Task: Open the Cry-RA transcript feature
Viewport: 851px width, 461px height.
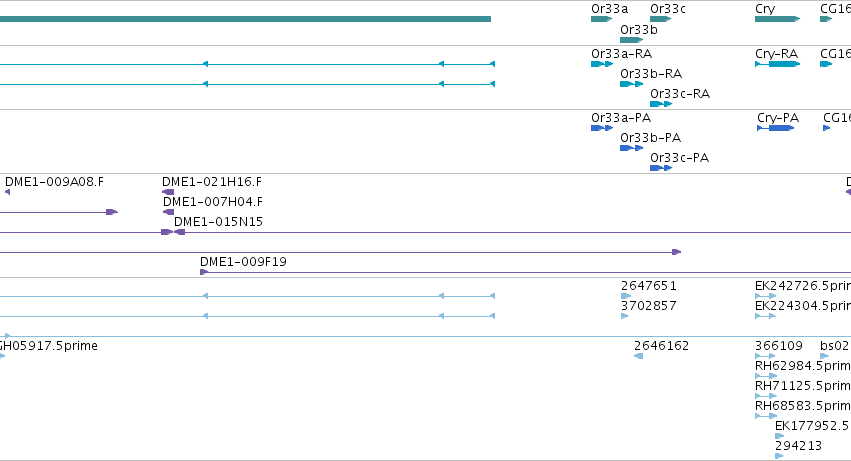Action: pyautogui.click(x=777, y=64)
